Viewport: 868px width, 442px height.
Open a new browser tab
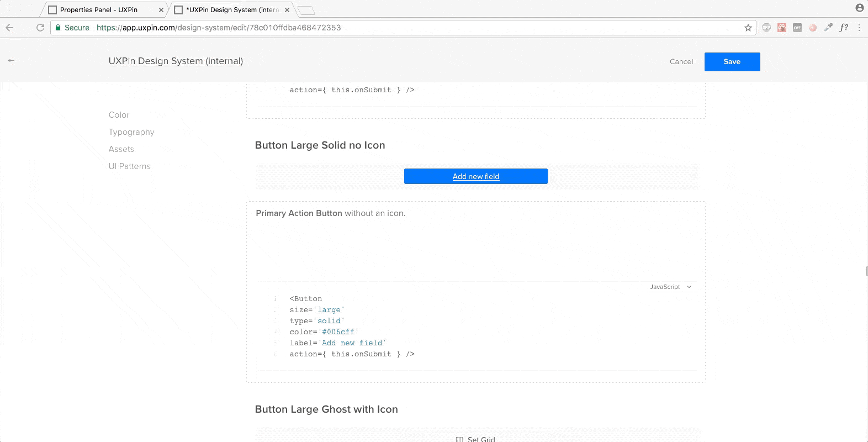306,10
